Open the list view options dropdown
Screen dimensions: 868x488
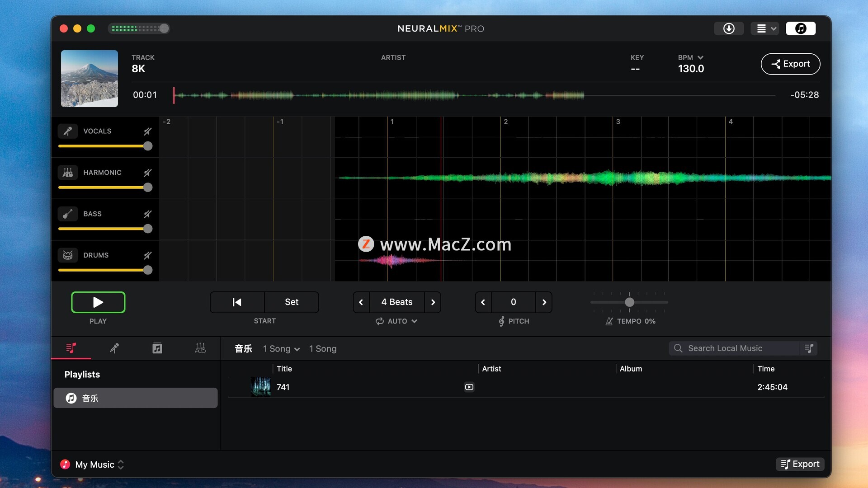[765, 28]
